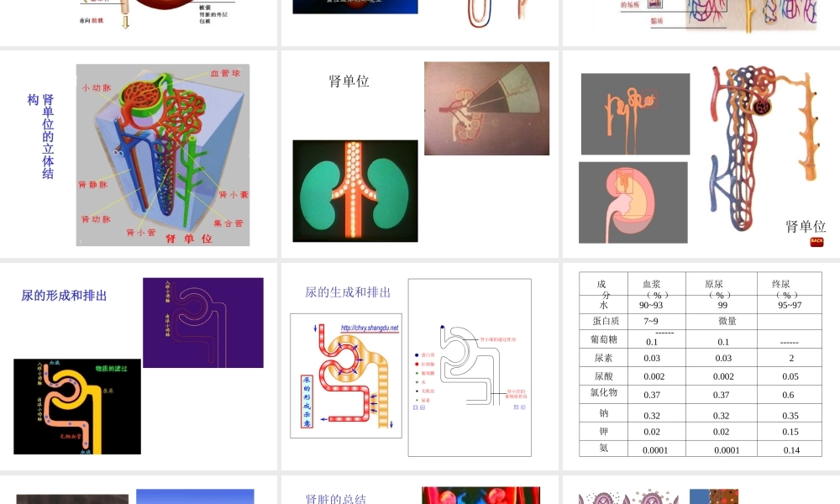
Task: Click the 蛋白质 row label
Action: pyautogui.click(x=606, y=321)
